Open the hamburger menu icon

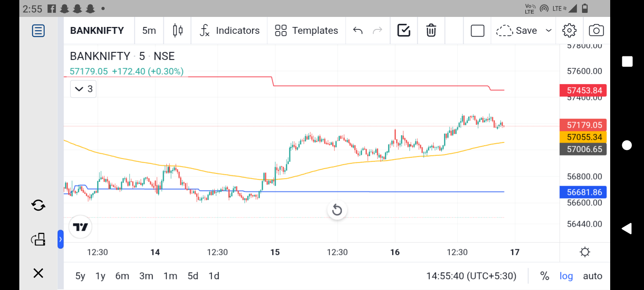point(38,31)
